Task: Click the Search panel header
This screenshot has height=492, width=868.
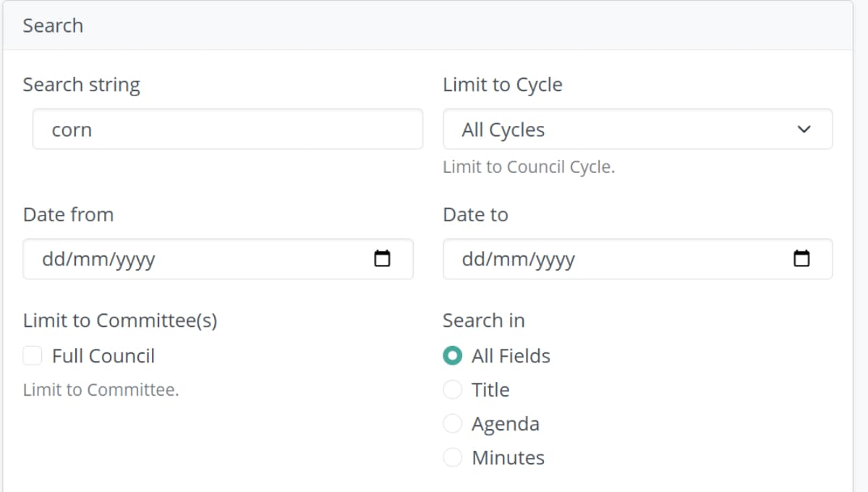Action: pyautogui.click(x=53, y=25)
